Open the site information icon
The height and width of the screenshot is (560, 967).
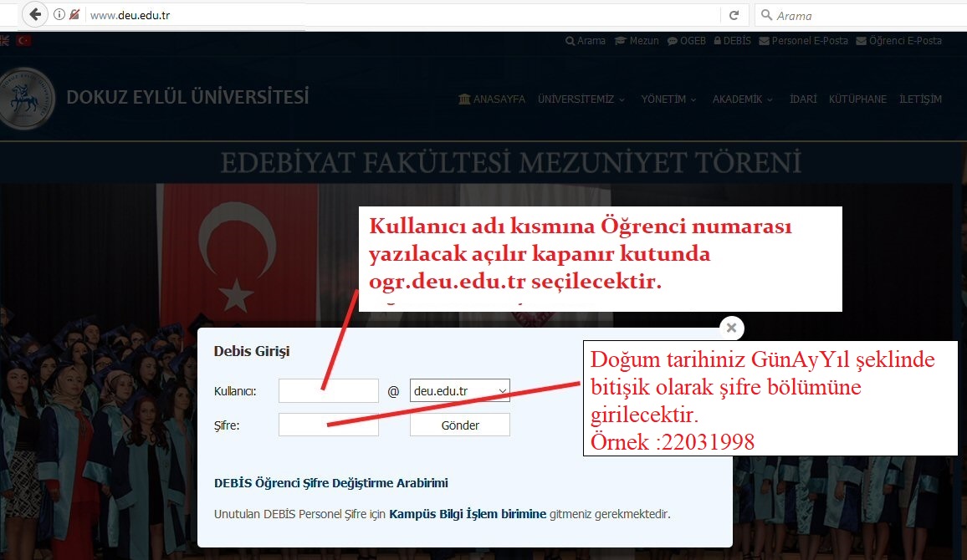(59, 14)
